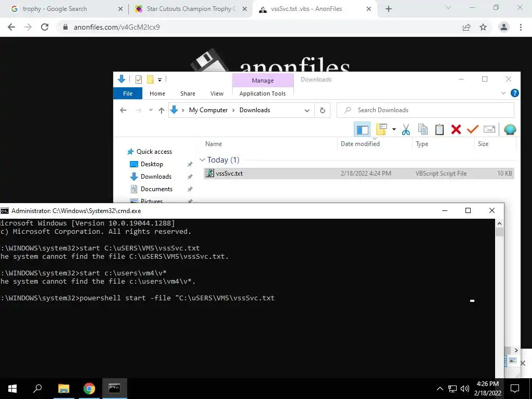Click My Computer in breadcrumb path
Image resolution: width=532 pixels, height=399 pixels.
[x=208, y=110]
